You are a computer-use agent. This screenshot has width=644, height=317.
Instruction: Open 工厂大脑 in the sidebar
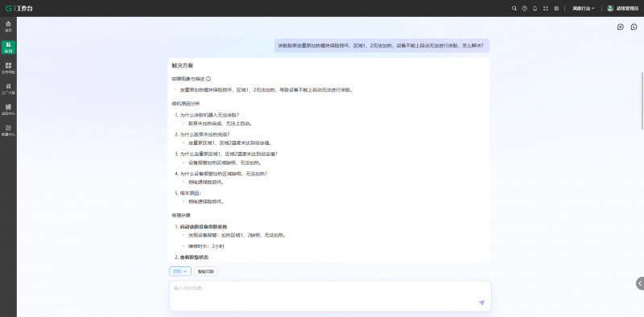(8, 89)
